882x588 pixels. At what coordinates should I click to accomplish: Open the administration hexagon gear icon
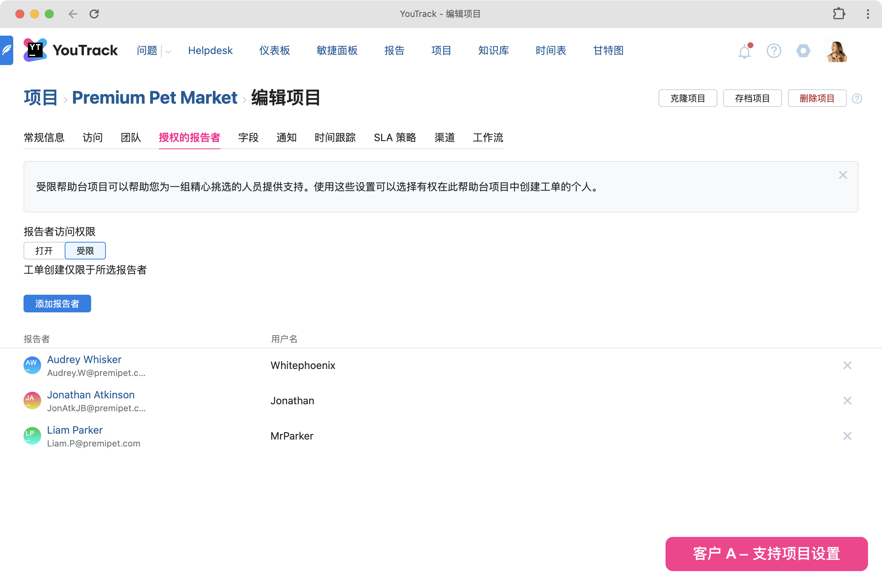point(803,51)
